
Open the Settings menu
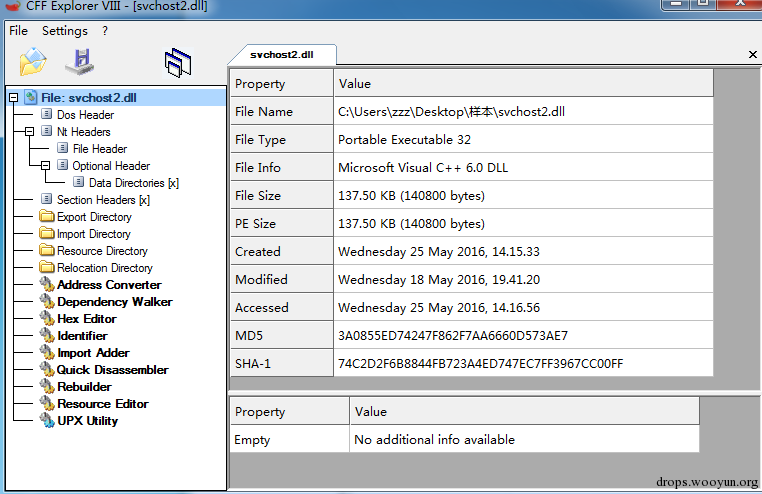coord(65,31)
